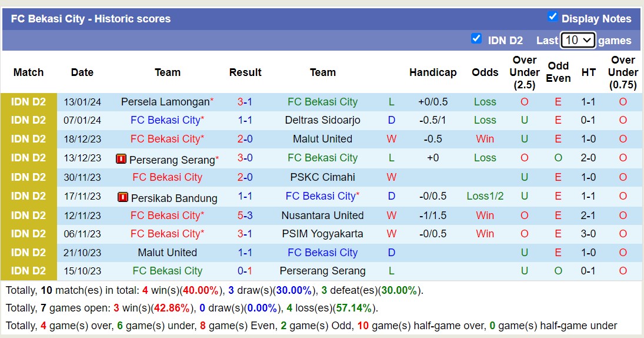Image resolution: width=644 pixels, height=338 pixels.
Task: Click the Over Under (2.5) column header
Action: [x=524, y=72]
